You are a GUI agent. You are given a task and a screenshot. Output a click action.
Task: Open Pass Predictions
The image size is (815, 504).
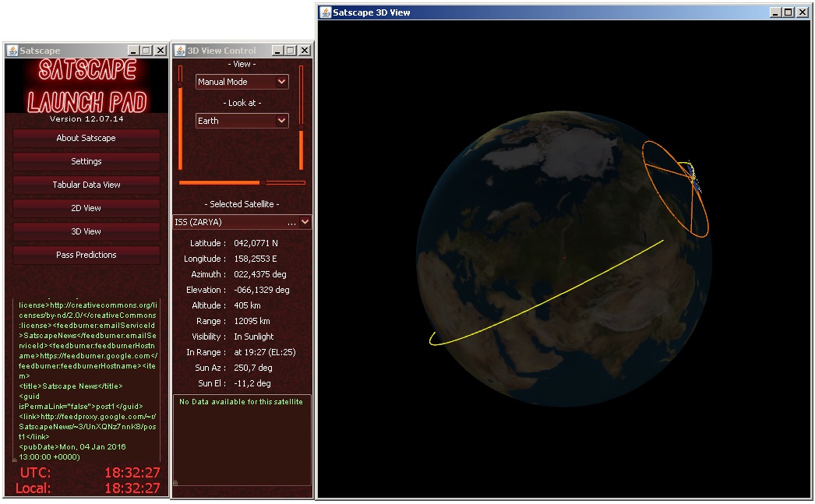86,256
